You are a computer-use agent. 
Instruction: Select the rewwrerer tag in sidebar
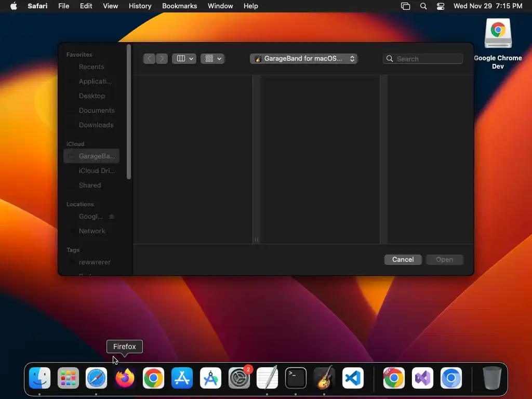pos(91,262)
